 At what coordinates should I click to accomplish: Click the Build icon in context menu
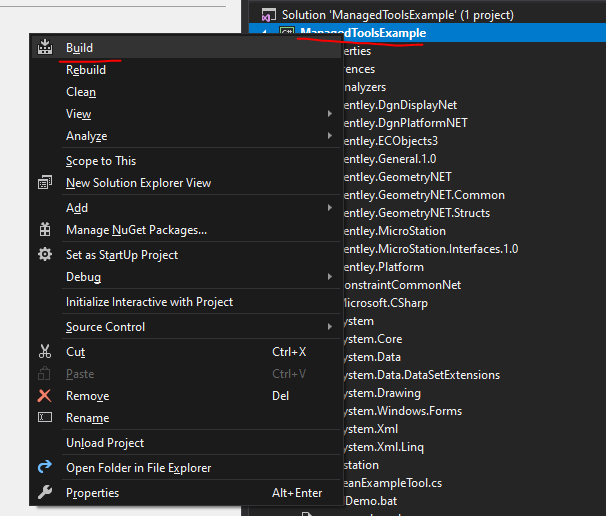(45, 47)
